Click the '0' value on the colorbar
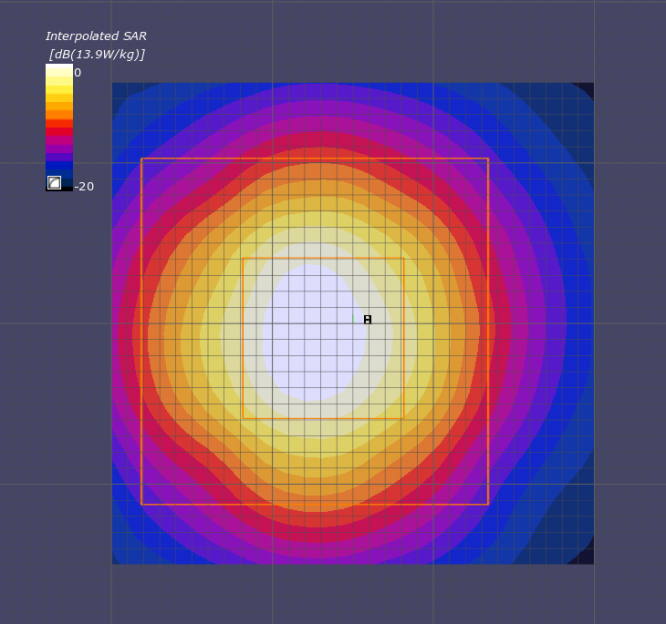 pos(77,73)
